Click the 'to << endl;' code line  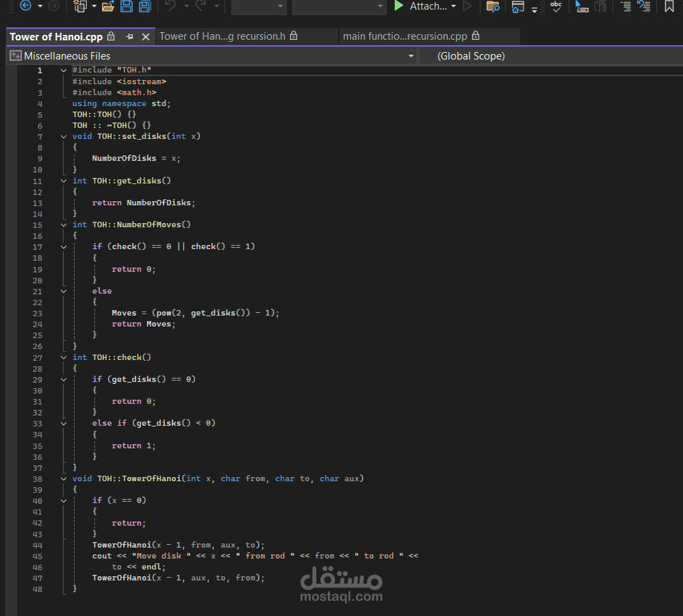tap(138, 567)
